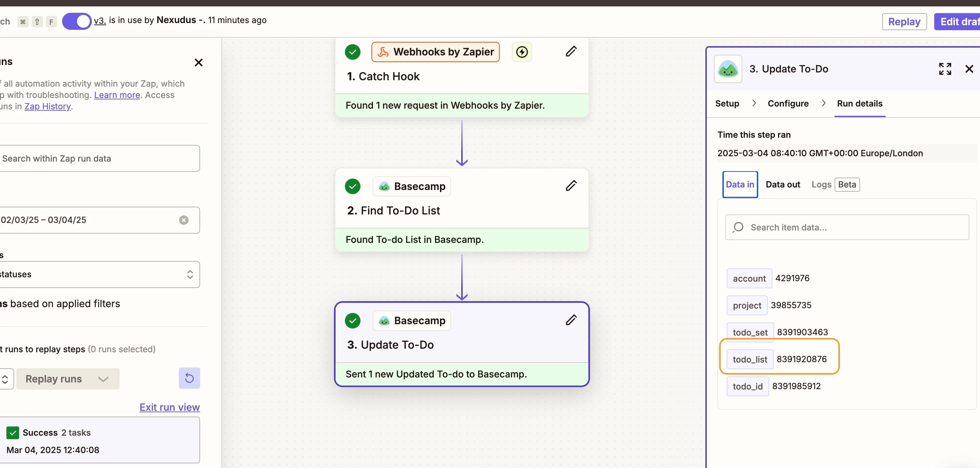The height and width of the screenshot is (468, 980).
Task: Switch to the Data out tab
Action: (783, 185)
